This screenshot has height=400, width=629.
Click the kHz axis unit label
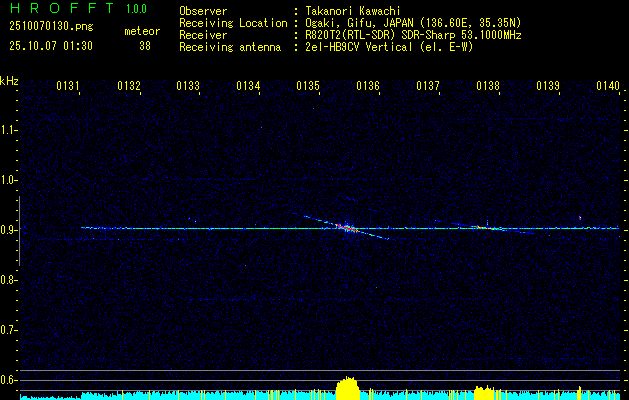[x=9, y=81]
